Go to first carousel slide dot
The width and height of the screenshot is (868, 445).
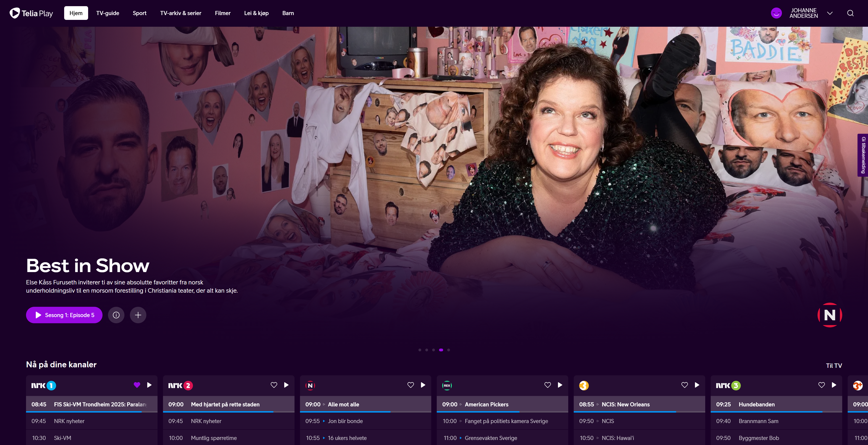pos(420,350)
